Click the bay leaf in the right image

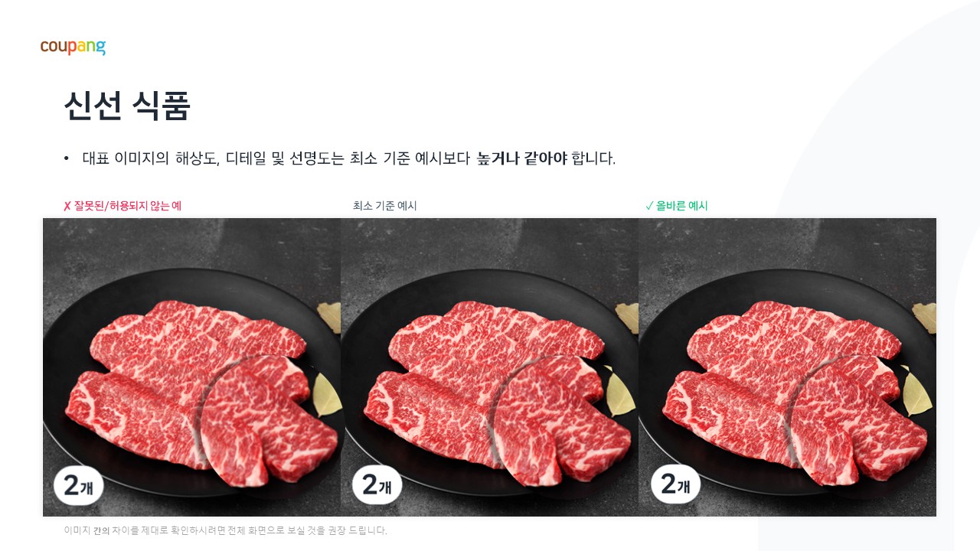click(916, 391)
